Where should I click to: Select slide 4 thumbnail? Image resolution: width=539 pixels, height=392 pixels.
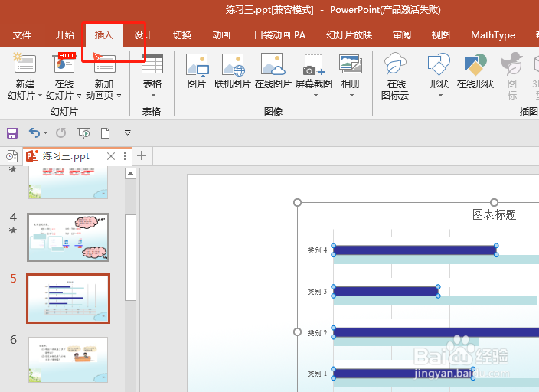click(68, 237)
